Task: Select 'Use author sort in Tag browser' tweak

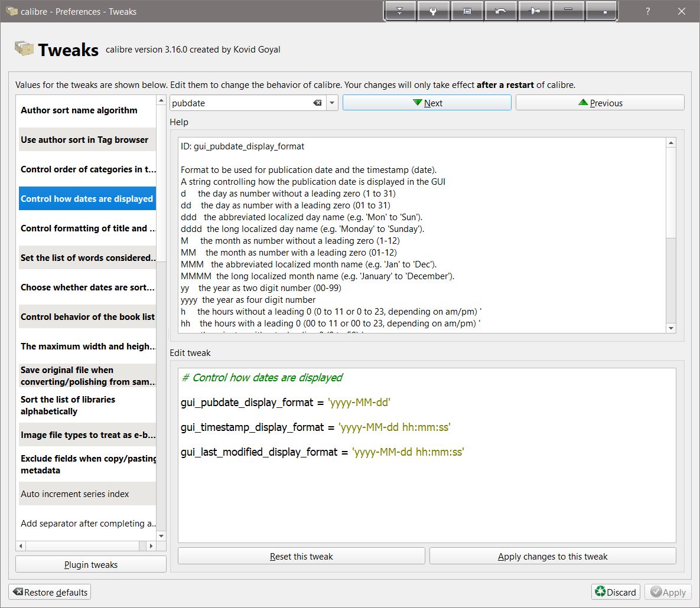Action: click(x=87, y=140)
